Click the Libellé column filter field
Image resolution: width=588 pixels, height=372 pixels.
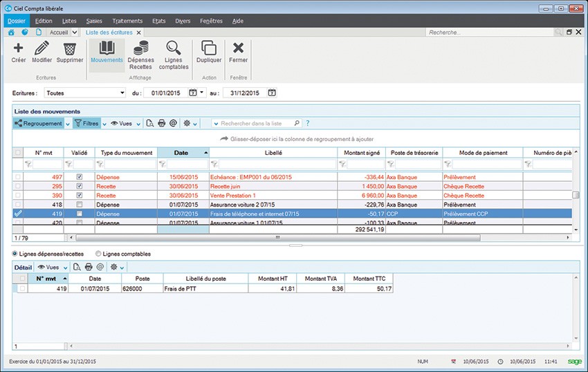[x=277, y=164]
